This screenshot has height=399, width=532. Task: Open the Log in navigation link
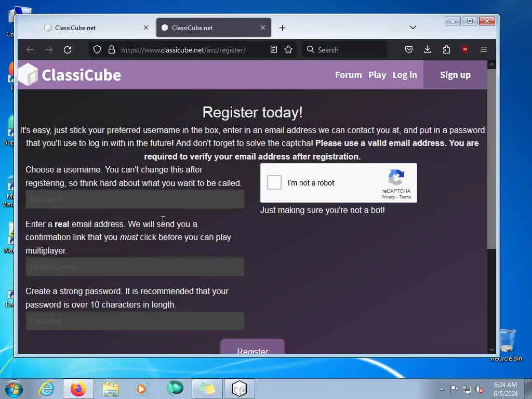[405, 75]
